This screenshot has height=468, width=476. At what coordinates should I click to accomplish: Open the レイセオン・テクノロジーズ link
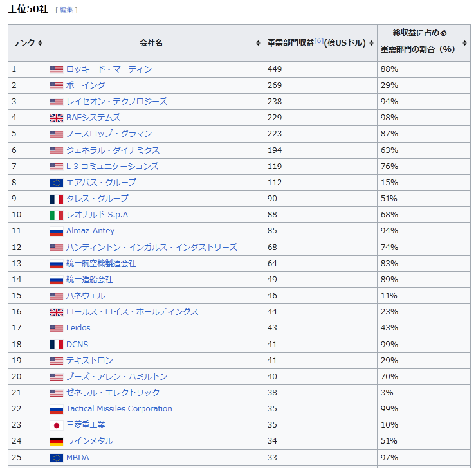[116, 102]
